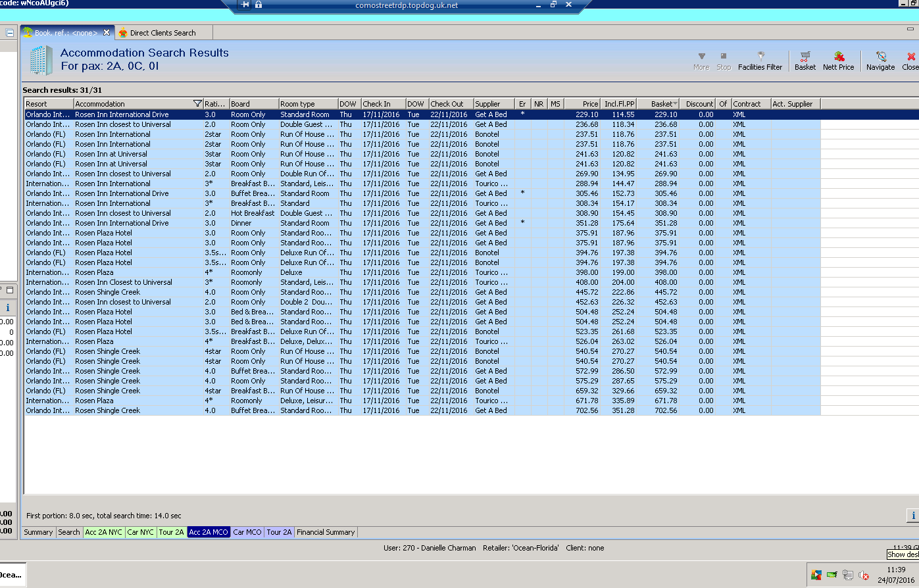This screenshot has height=588, width=919.
Task: Click the lock icon on connection bar
Action: click(258, 5)
